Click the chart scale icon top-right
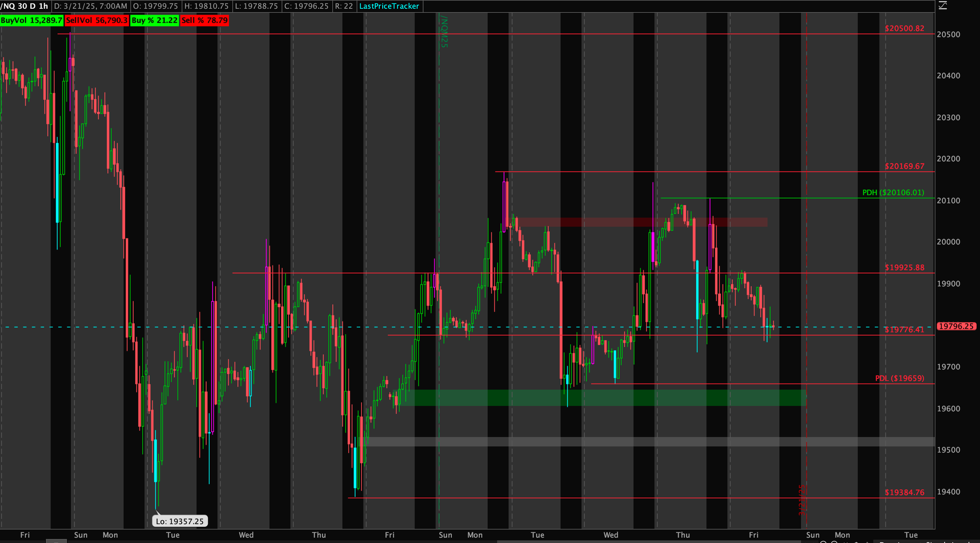 click(943, 6)
